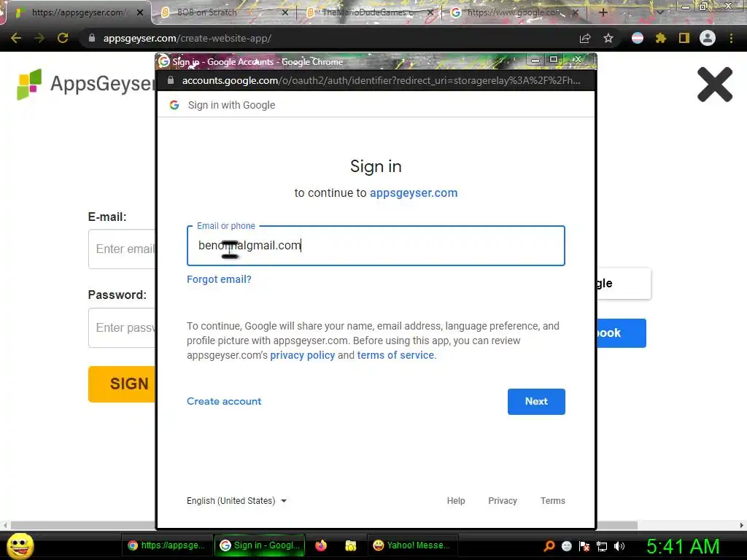
Task: Click the E-mail field on AppsGeyser page
Action: click(x=122, y=249)
